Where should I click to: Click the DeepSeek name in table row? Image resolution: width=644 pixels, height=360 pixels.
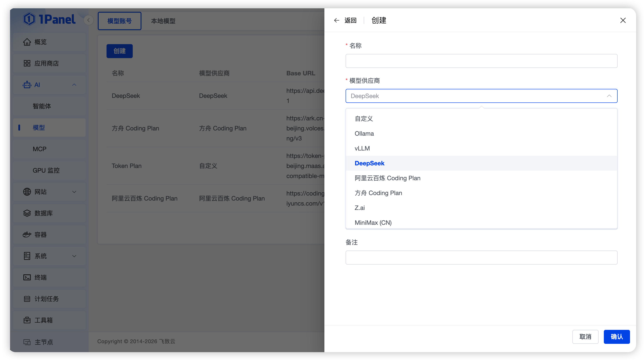126,96
